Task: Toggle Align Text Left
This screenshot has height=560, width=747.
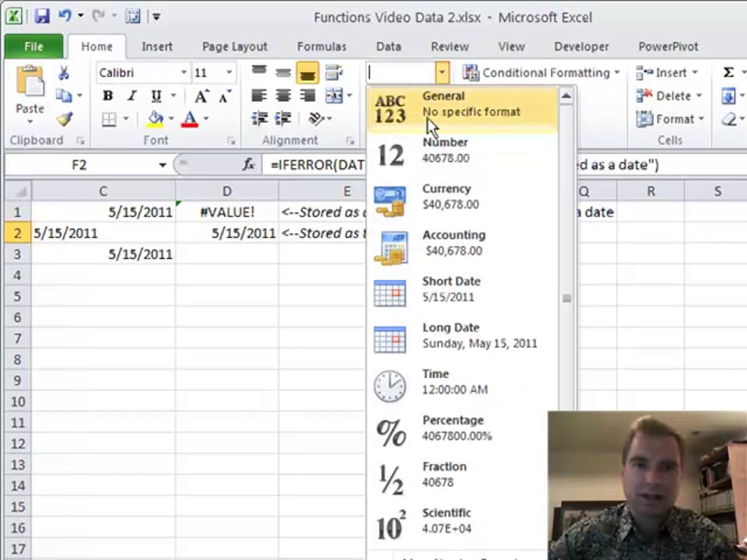Action: tap(259, 96)
